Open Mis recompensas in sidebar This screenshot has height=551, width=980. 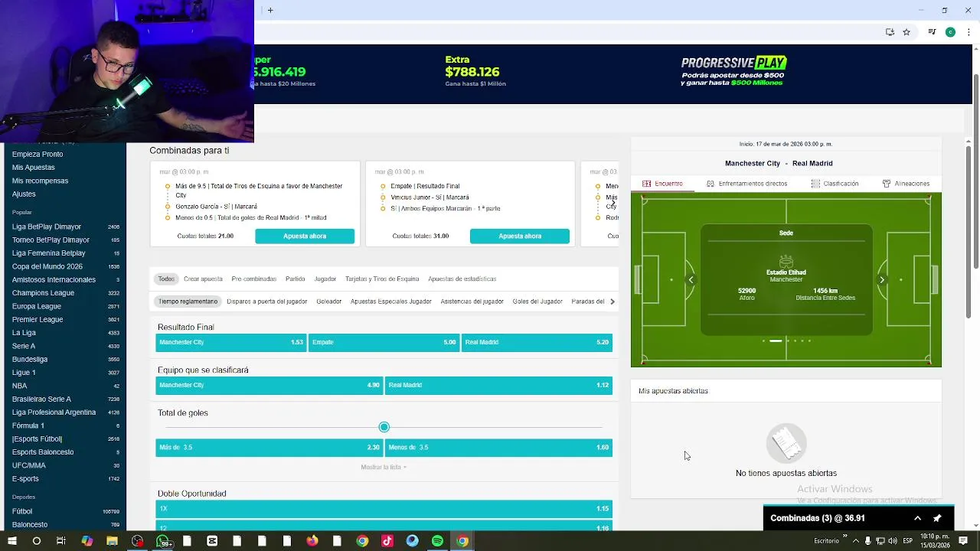click(40, 181)
